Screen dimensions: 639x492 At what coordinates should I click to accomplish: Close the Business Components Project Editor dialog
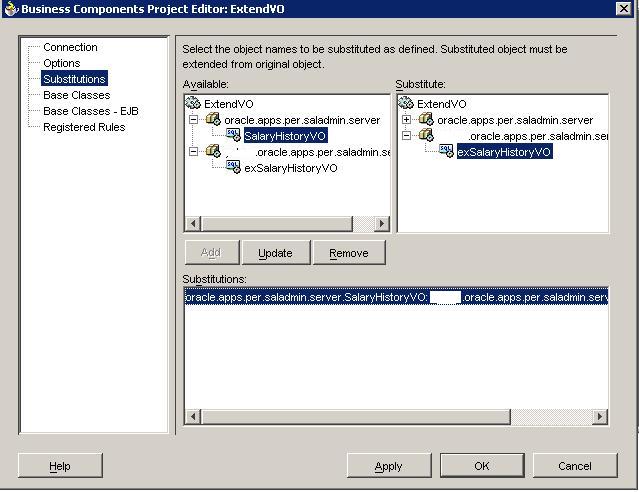click(x=623, y=8)
